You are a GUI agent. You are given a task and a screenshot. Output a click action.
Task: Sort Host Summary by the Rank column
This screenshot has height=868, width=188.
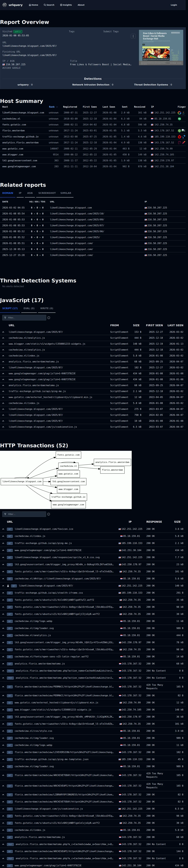pos(53,107)
